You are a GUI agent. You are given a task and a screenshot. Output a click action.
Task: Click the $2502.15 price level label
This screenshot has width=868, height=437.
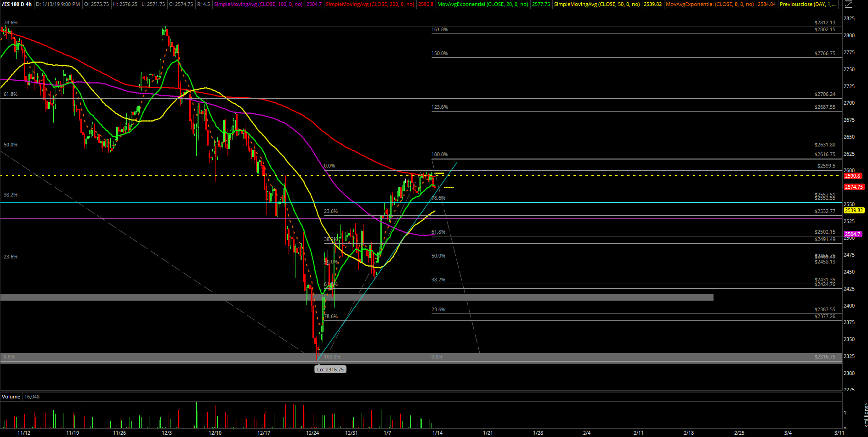(x=825, y=232)
